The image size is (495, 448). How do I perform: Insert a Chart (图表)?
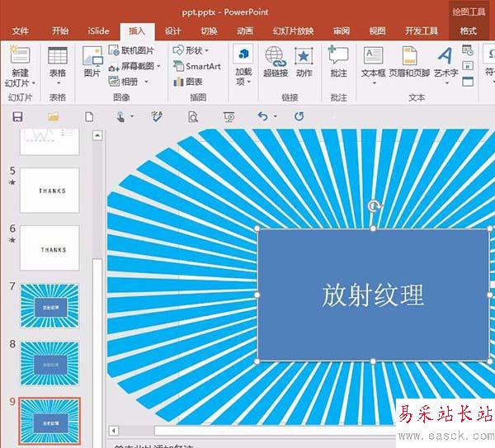tap(188, 82)
